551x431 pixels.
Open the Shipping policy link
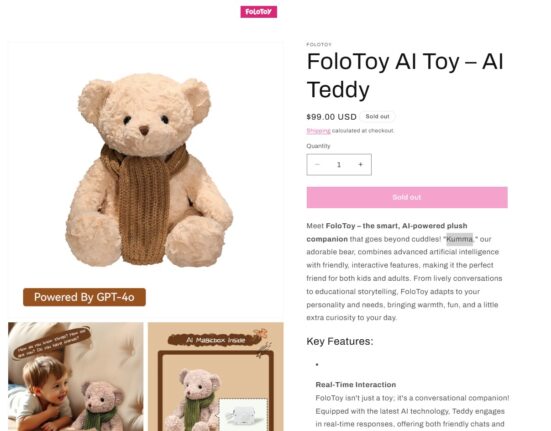[x=318, y=131]
